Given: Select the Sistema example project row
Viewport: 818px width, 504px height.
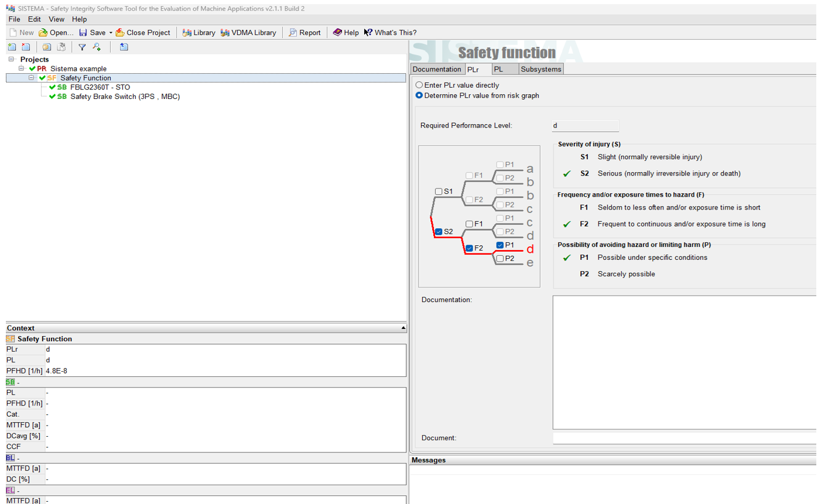Looking at the screenshot, I should pyautogui.click(x=78, y=68).
